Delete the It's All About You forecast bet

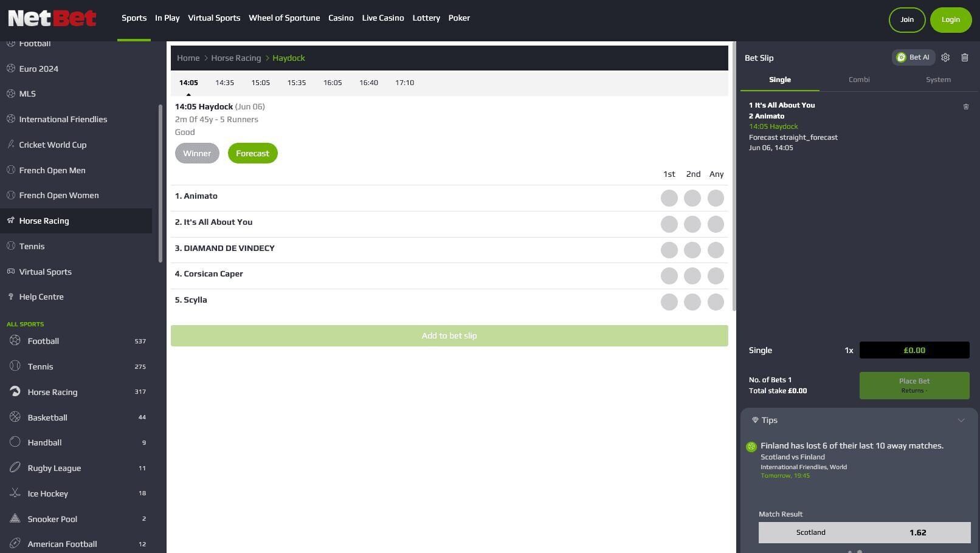coord(966,107)
